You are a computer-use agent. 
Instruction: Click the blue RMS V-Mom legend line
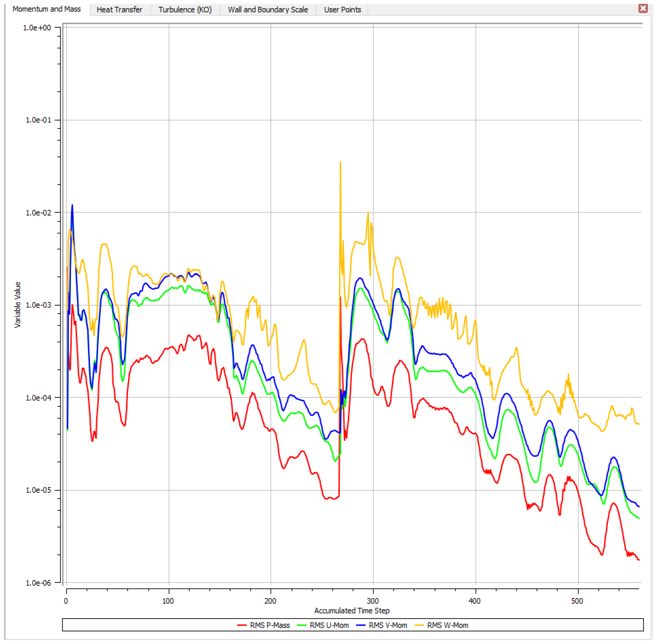click(360, 625)
